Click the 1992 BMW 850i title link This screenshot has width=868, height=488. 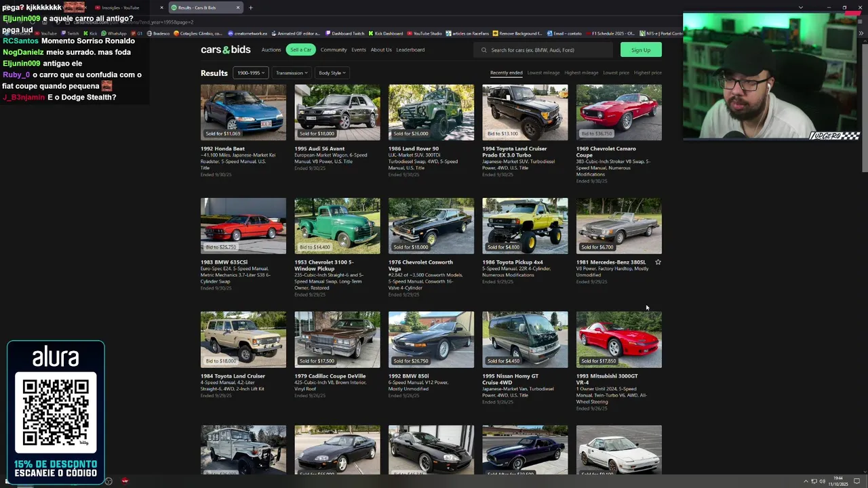(x=407, y=376)
